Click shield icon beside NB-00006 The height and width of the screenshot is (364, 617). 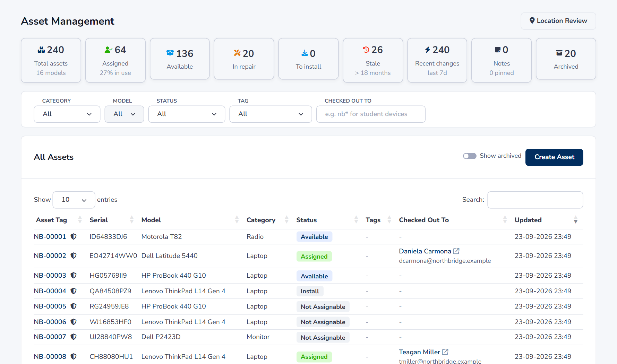point(74,322)
